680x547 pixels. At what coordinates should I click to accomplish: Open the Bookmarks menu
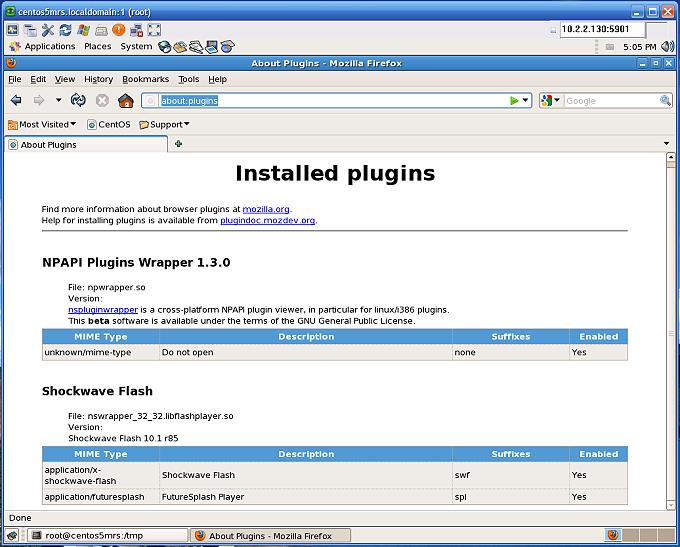pos(146,79)
